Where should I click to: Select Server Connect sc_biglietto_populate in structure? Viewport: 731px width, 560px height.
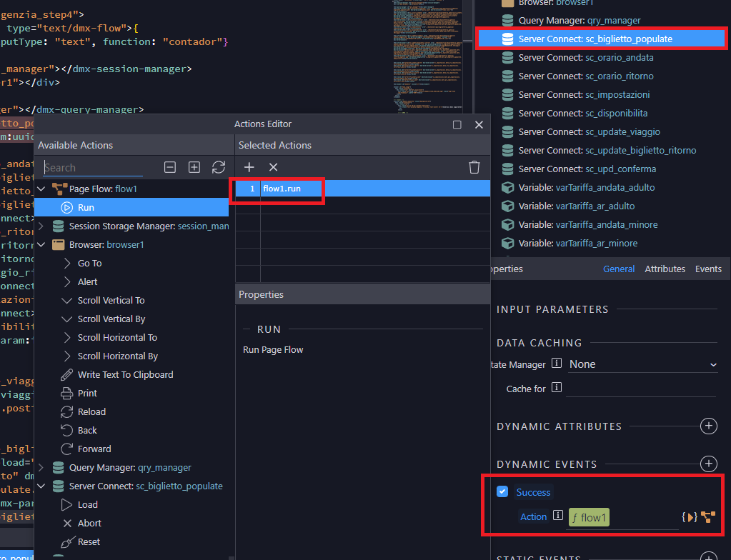603,39
